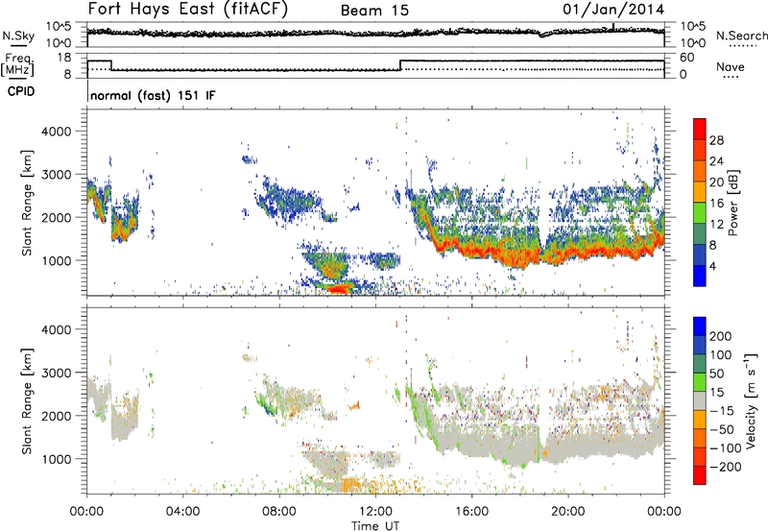
Task: Click the '18' frequency axis tick
Action: click(x=63, y=58)
